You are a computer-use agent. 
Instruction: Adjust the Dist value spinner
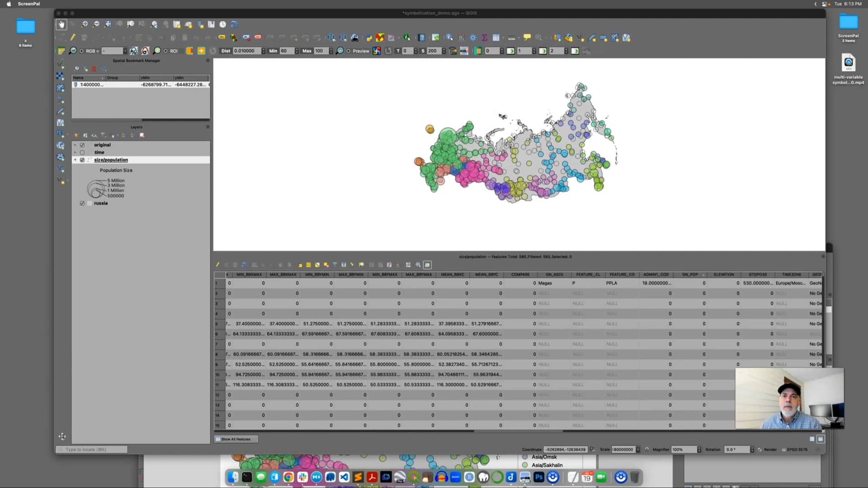click(x=263, y=51)
